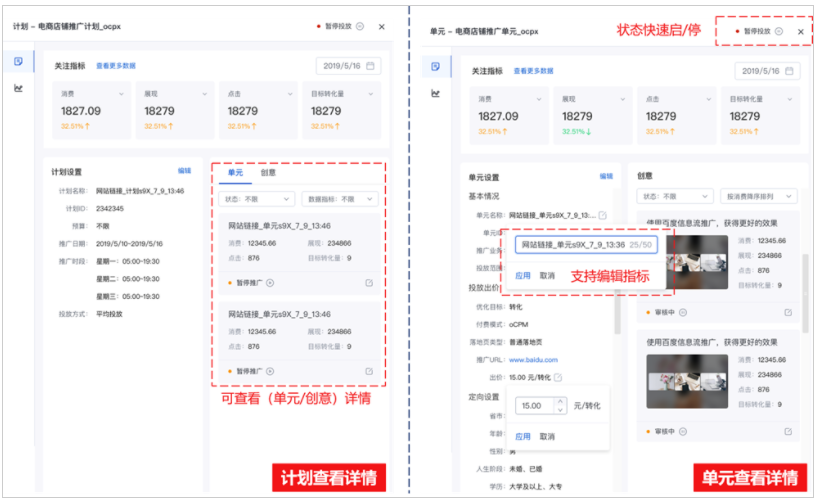
Task: Open 状态: 不限 dropdown under 创意 section
Action: pyautogui.click(x=675, y=197)
